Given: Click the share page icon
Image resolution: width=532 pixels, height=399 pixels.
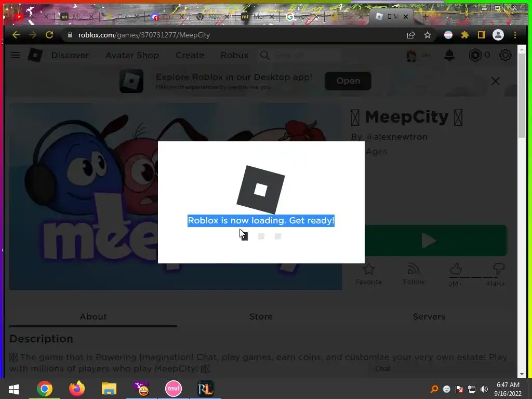Looking at the screenshot, I should (411, 35).
